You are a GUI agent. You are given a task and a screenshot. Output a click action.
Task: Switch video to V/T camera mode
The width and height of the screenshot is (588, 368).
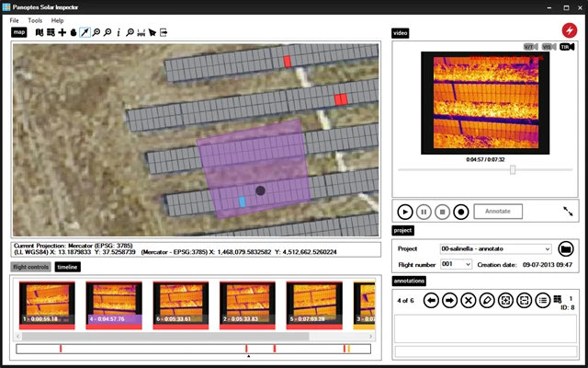click(530, 46)
